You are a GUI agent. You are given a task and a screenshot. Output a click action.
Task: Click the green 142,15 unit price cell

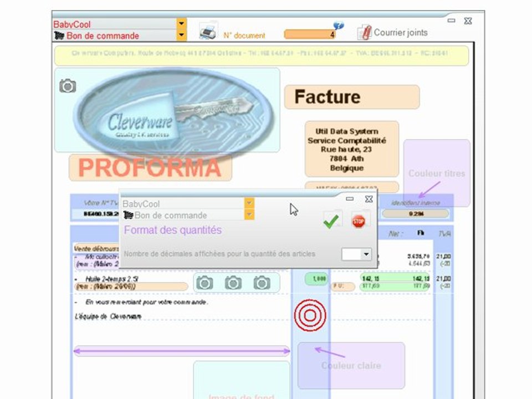point(371,279)
